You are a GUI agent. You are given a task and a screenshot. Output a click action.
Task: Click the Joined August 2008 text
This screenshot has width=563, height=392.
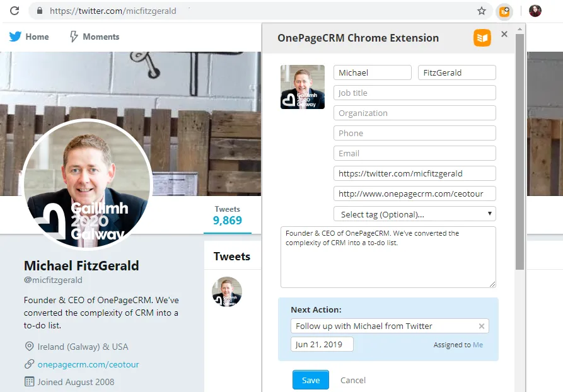[76, 382]
